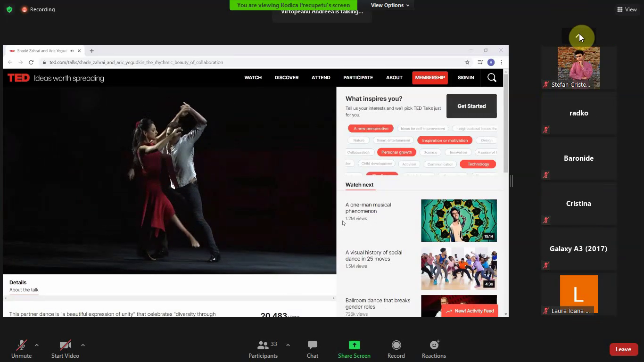Go back in the shared browser
This screenshot has height=362, width=644.
pyautogui.click(x=10, y=62)
